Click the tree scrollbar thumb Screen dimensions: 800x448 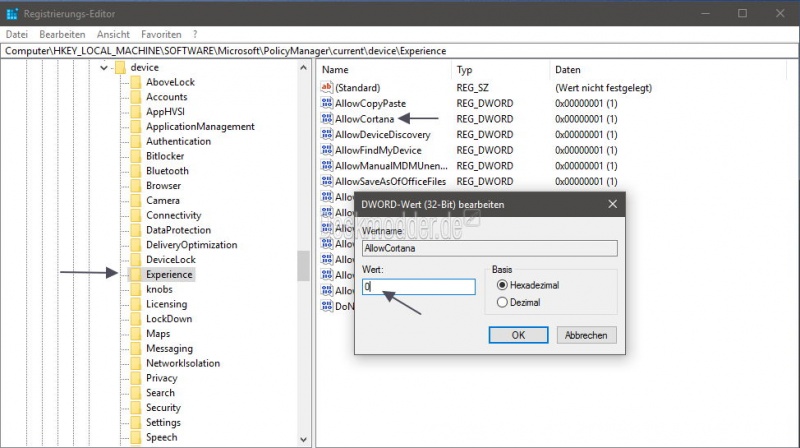click(304, 265)
